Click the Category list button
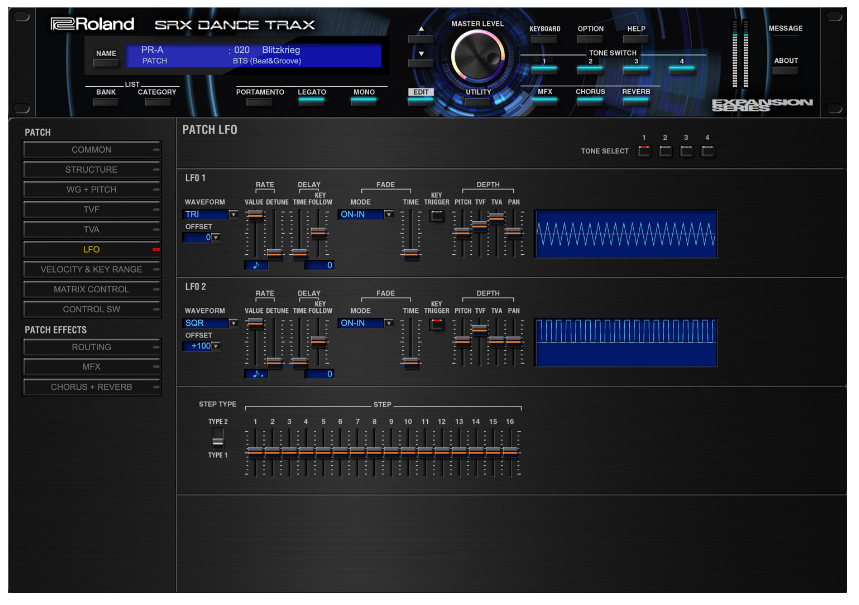Image resolution: width=859 pixels, height=605 pixels. [157, 102]
